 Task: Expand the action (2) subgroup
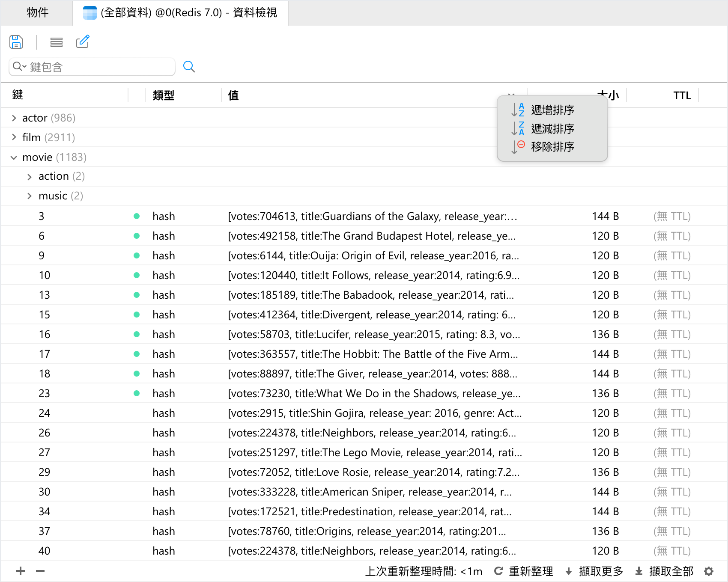30,177
